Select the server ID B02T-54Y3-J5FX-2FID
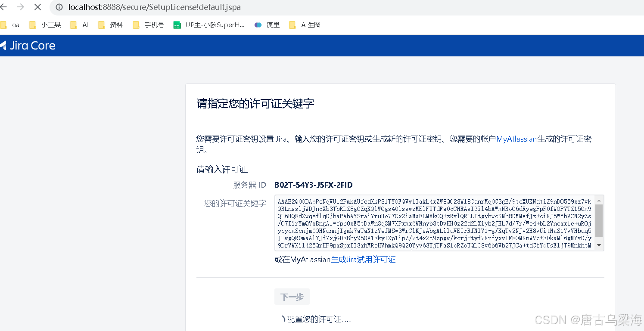644x331 pixels. click(314, 185)
